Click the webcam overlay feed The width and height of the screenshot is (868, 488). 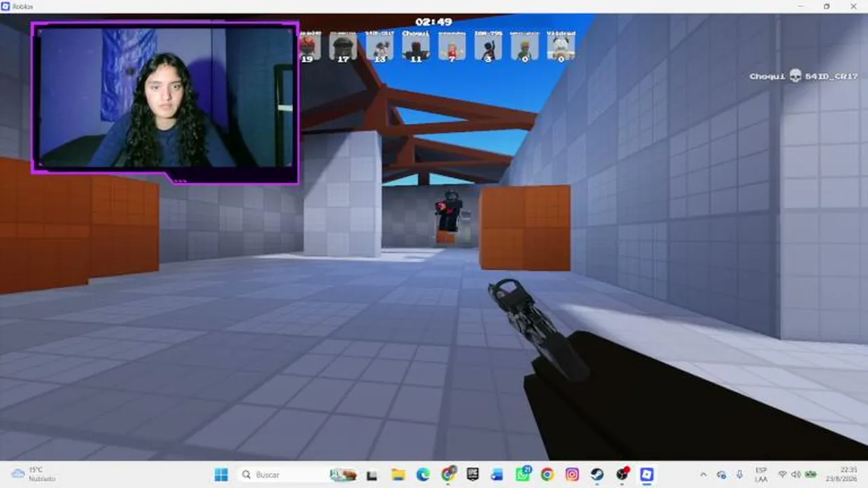[165, 98]
